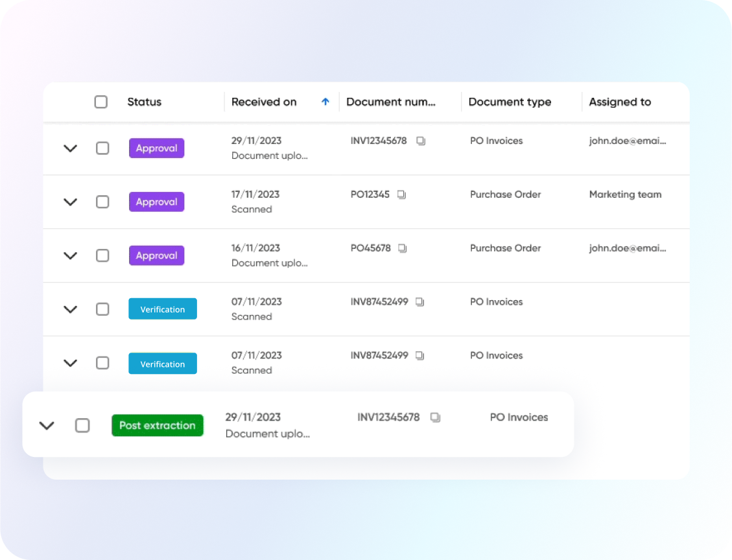Image resolution: width=732 pixels, height=560 pixels.
Task: Expand the Post extraction row
Action: coord(47,426)
